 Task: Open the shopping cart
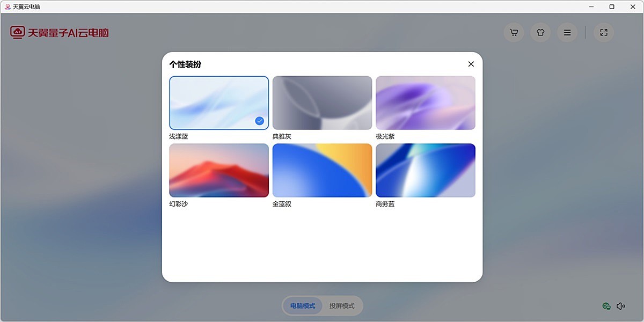point(513,32)
